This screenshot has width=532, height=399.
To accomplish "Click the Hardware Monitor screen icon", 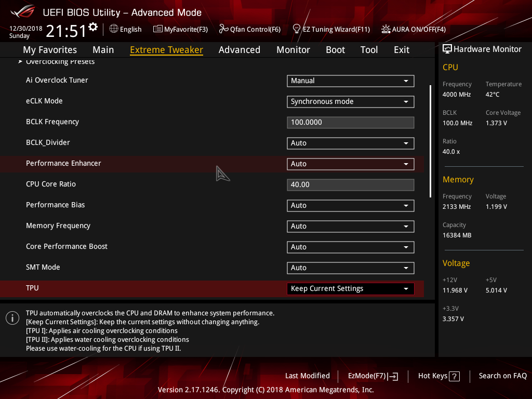I will point(447,49).
